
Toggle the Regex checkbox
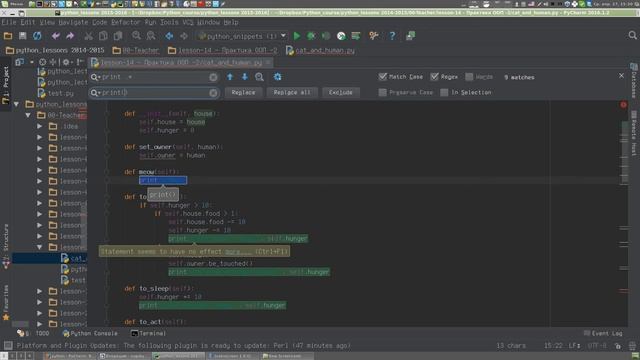click(434, 77)
